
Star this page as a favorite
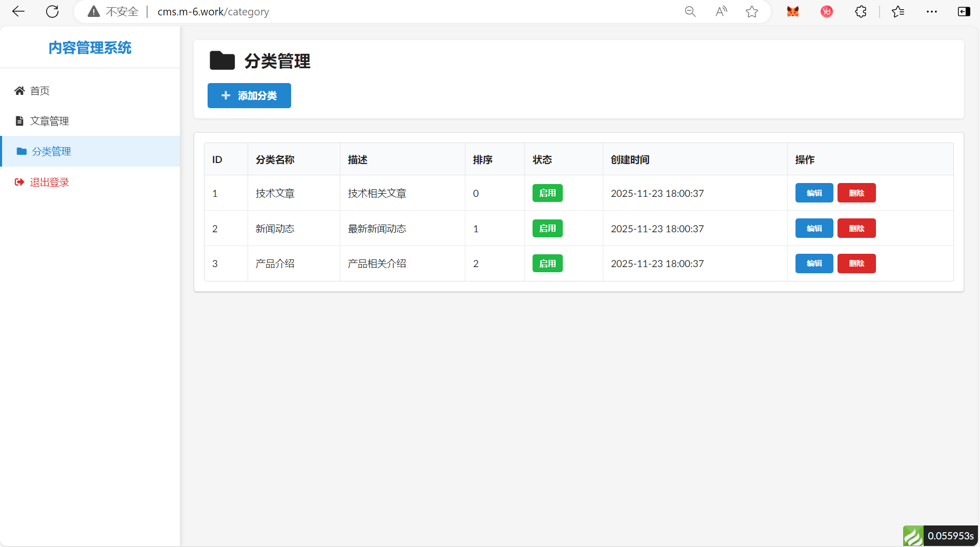(x=751, y=11)
